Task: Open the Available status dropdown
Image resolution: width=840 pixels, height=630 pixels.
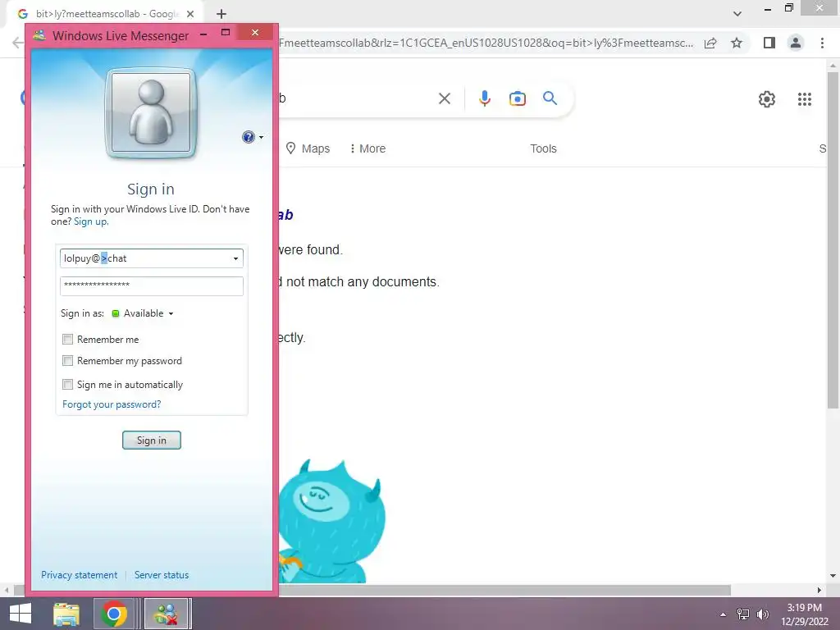Action: pos(143,313)
